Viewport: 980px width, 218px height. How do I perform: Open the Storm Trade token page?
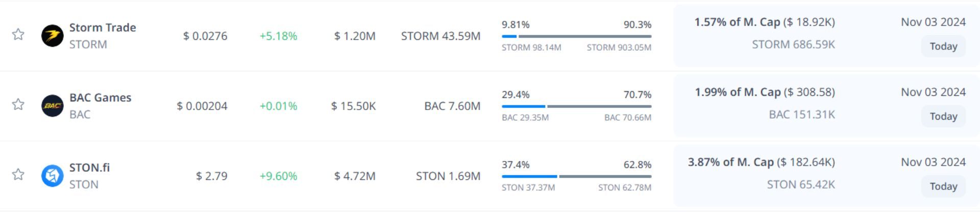(x=103, y=28)
